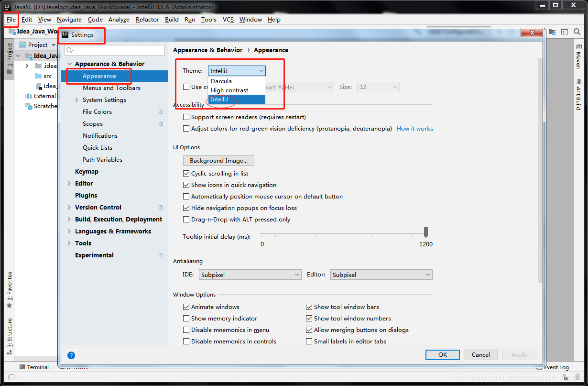Open Project Structure icon in main toolbar
The image size is (588, 386).
pos(552,32)
